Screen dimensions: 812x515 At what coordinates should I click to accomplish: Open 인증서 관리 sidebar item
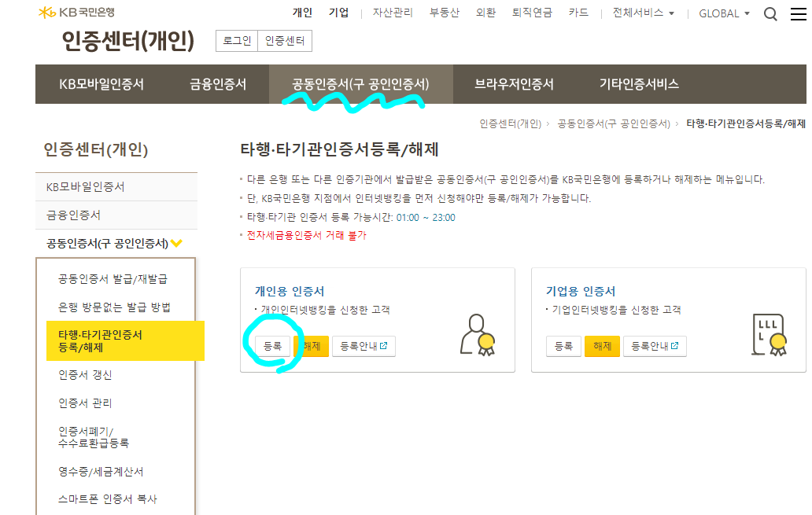pyautogui.click(x=85, y=403)
